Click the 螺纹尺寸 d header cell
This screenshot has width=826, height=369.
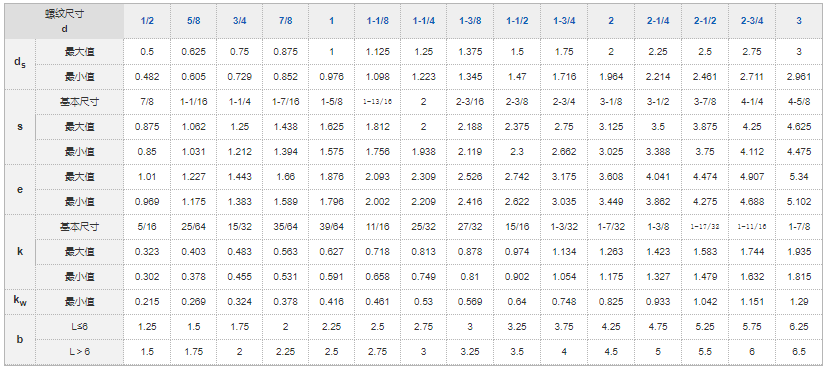[x=64, y=21]
